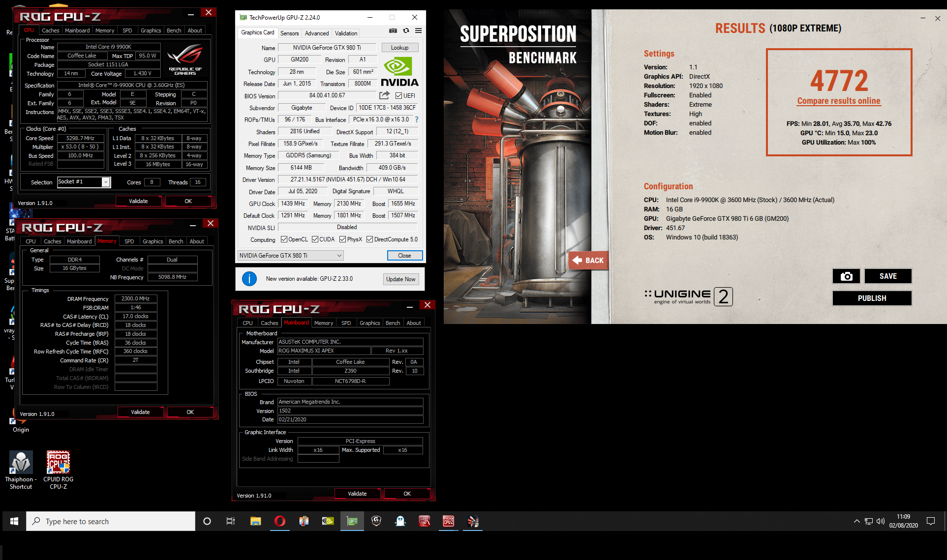Click the Driver Version field in GPU-Z
The image size is (947, 560).
click(x=347, y=179)
